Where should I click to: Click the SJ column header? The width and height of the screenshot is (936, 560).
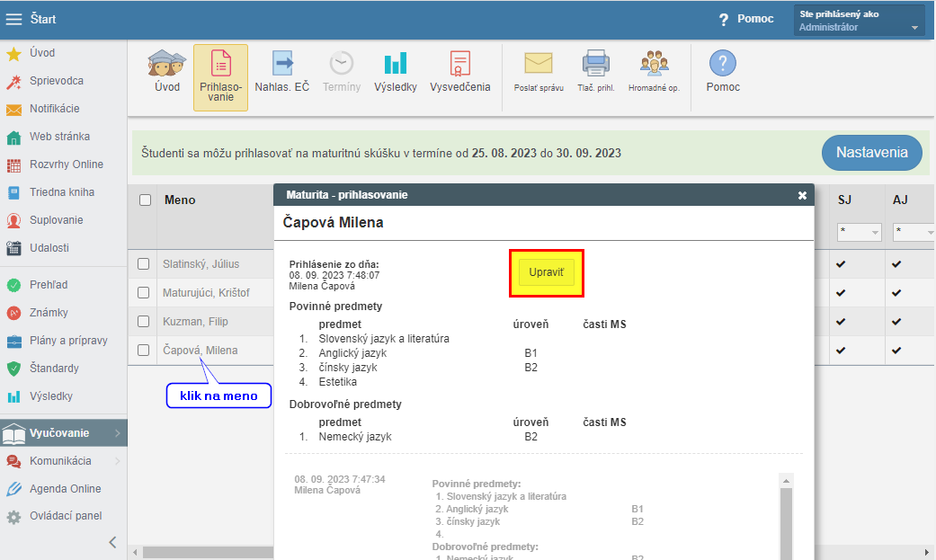pos(844,200)
